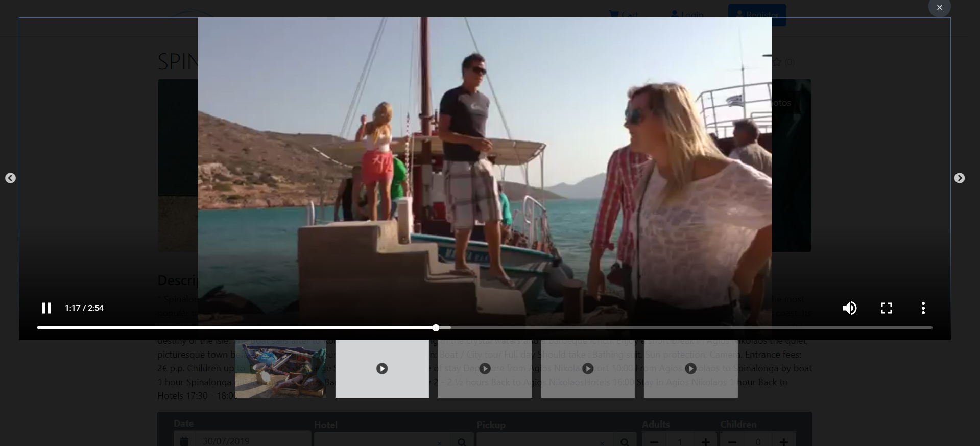Screen dimensions: 980x446
Task: Open the fourth gallery thumbnail video
Action: click(588, 369)
